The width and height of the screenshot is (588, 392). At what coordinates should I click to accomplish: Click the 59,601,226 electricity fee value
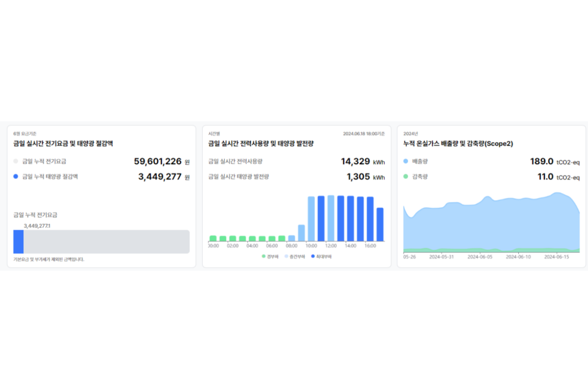pyautogui.click(x=157, y=162)
